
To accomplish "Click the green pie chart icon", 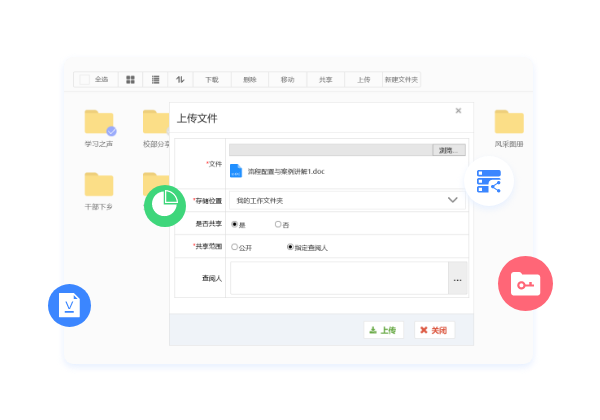I will pyautogui.click(x=166, y=205).
